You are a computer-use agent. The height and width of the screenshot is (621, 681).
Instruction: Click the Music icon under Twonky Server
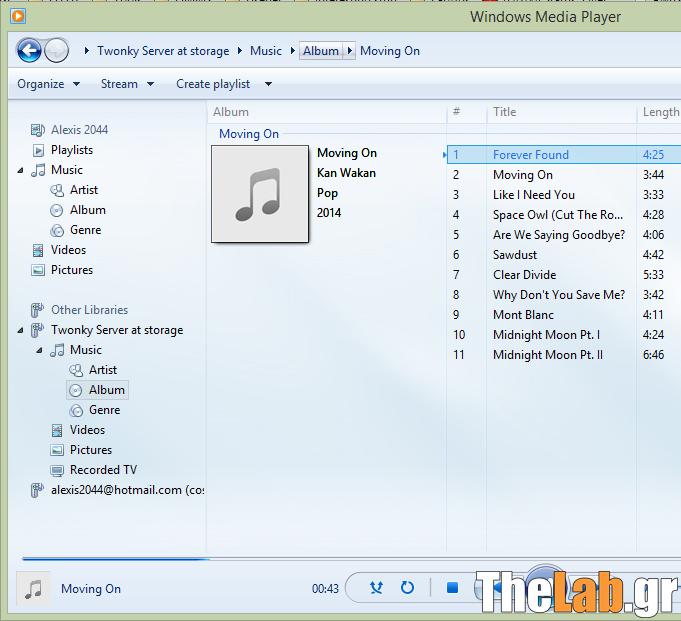[x=57, y=350]
